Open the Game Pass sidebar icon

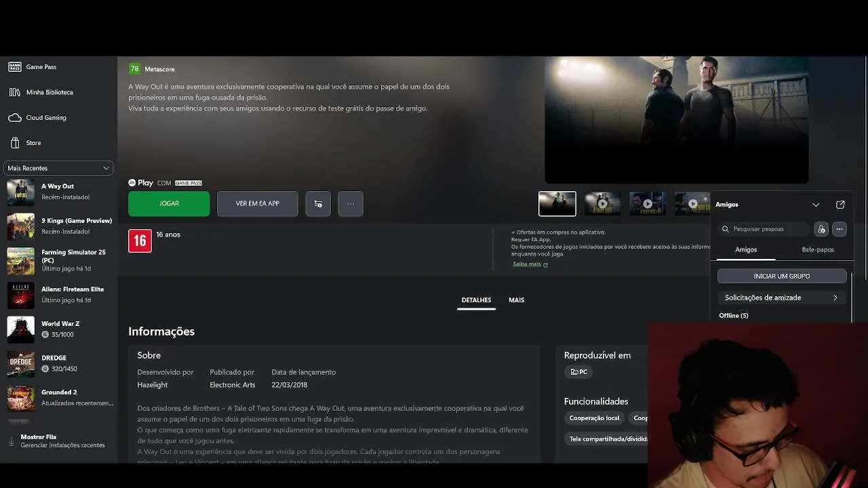point(14,67)
